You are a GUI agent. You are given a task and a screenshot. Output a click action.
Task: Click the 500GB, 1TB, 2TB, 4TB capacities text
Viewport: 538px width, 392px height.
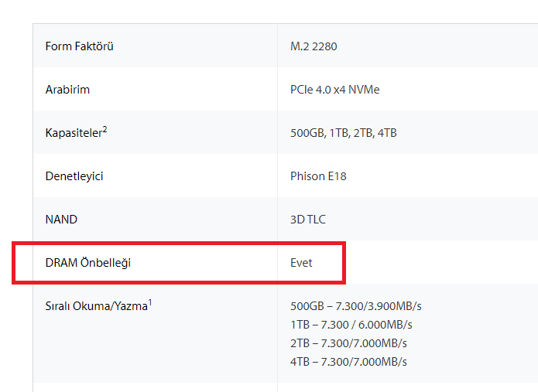point(343,133)
